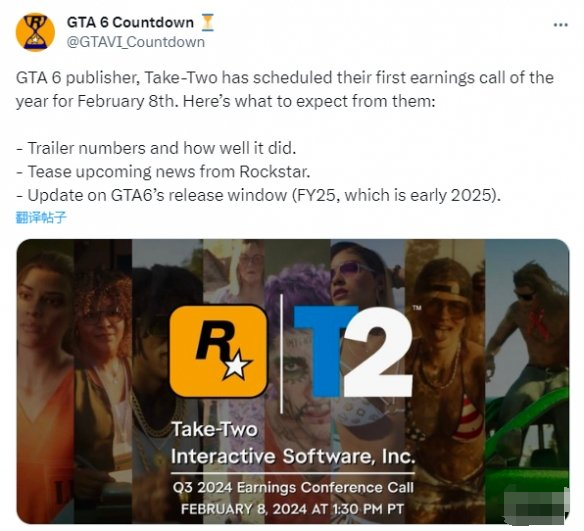584x531 pixels.
Task: Open the @GTAVI_Countdown handle link
Action: point(136,42)
